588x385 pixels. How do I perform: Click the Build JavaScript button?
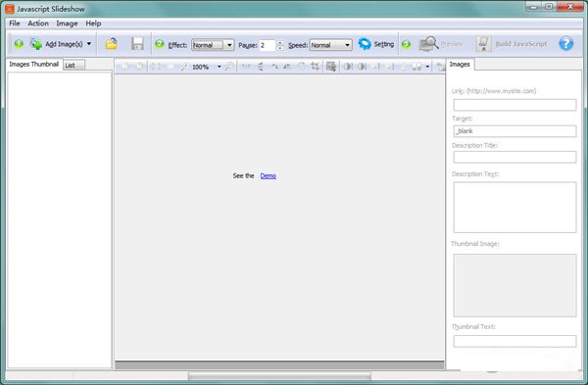click(x=512, y=44)
